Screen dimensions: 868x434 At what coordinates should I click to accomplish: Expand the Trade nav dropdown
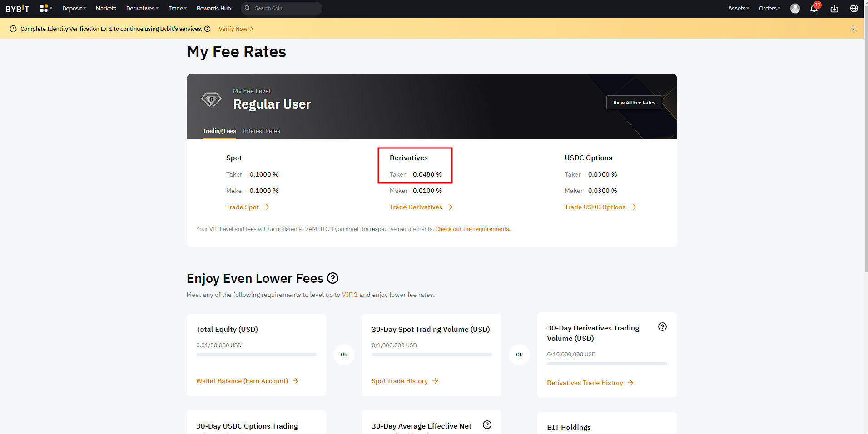click(x=178, y=9)
